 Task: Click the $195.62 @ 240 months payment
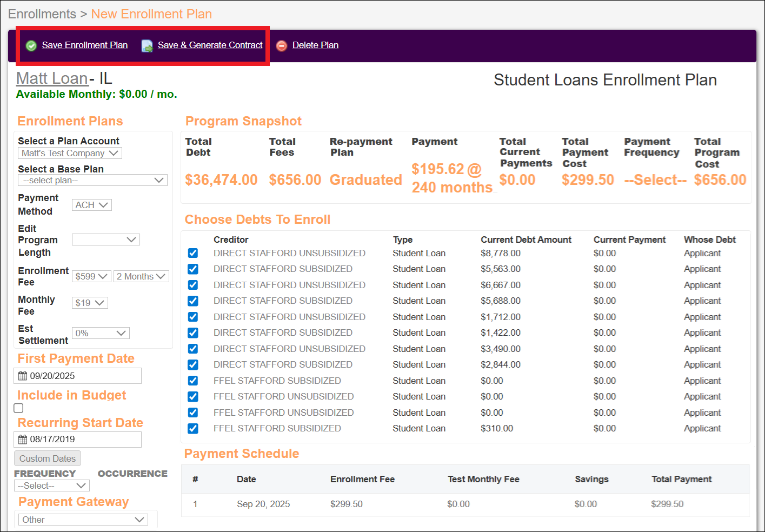tap(452, 178)
